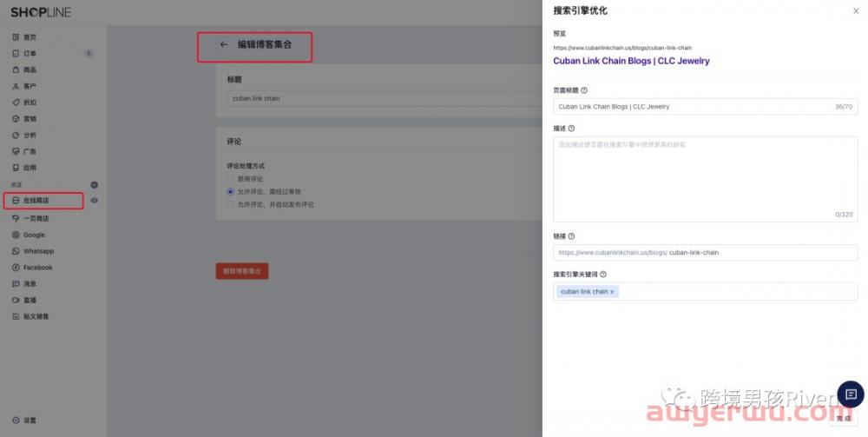Click the plus icon beside 渠道
Viewport: 868px width, 437px height.
pyautogui.click(x=95, y=185)
